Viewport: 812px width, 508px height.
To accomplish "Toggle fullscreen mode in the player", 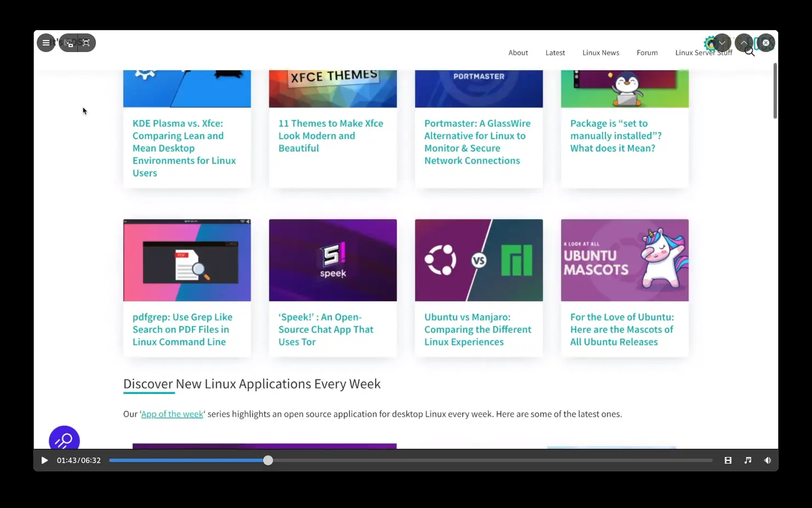I will pos(86,43).
